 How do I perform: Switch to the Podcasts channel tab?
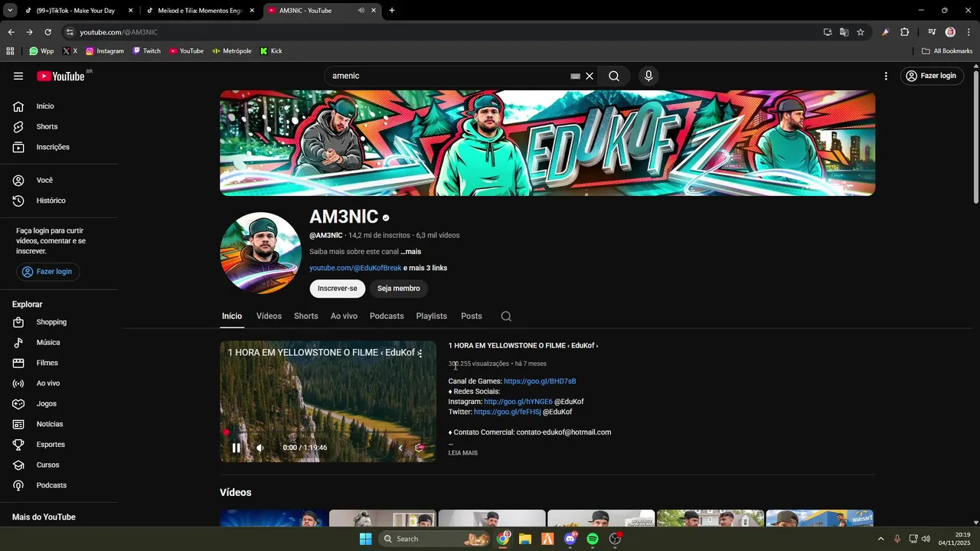coord(387,316)
